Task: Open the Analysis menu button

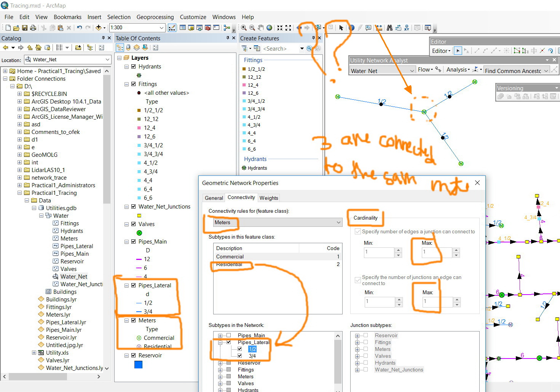Action: (x=458, y=70)
